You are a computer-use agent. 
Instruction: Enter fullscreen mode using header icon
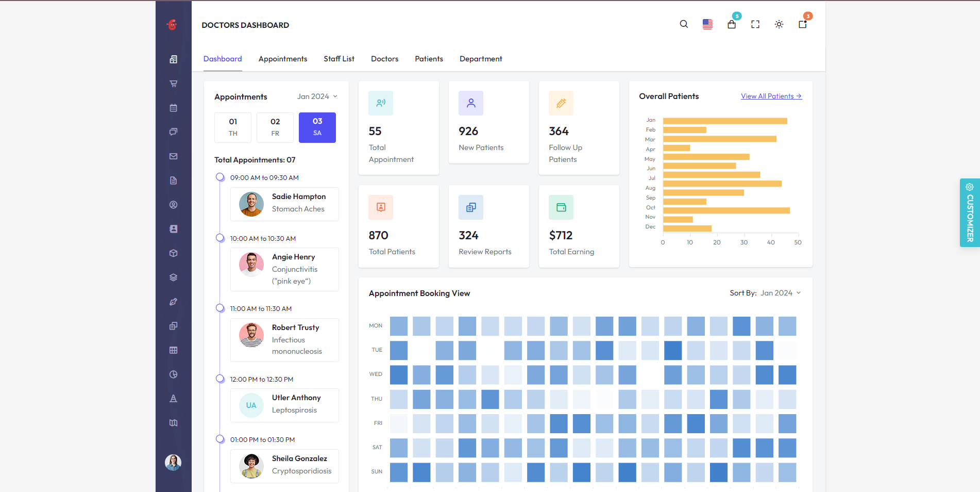point(755,24)
